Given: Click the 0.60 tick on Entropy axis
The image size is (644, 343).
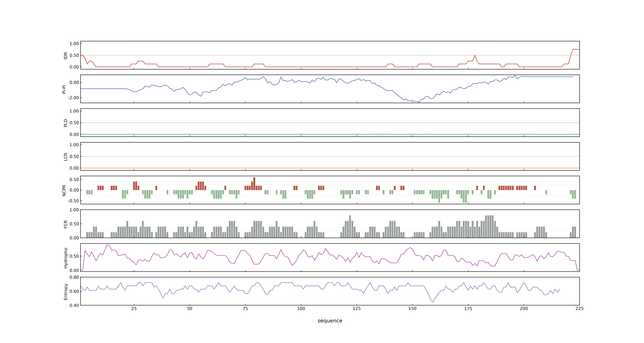Looking at the screenshot, I should coord(74,291).
